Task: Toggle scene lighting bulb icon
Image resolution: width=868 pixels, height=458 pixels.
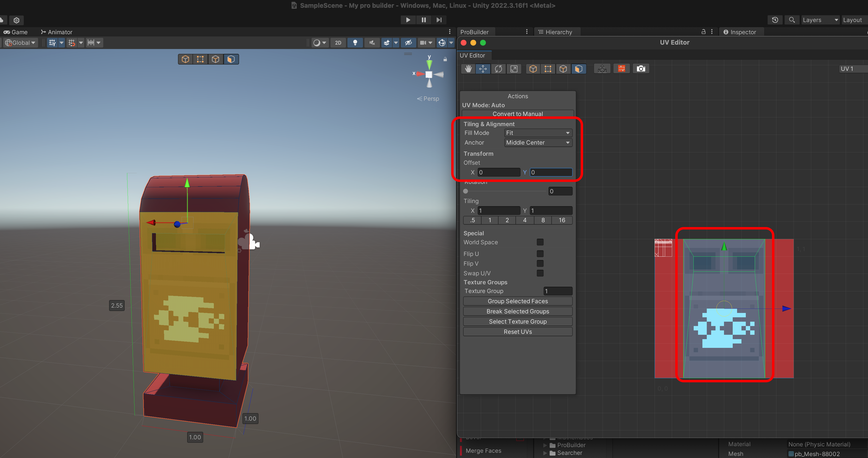Action: click(355, 43)
